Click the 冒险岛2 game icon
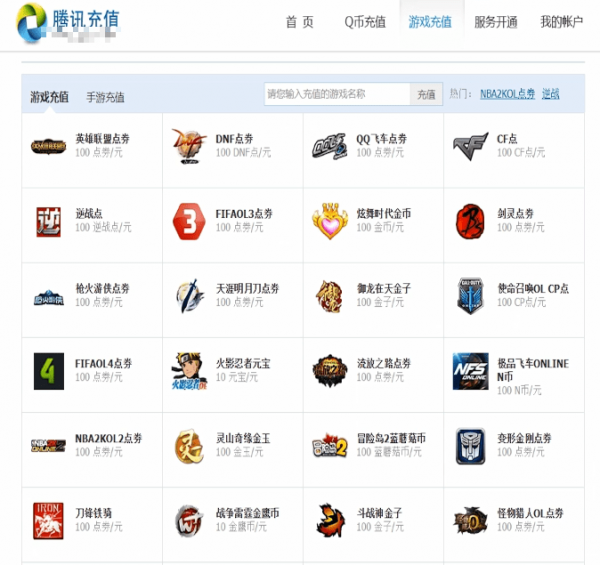600x565 pixels. 329,446
